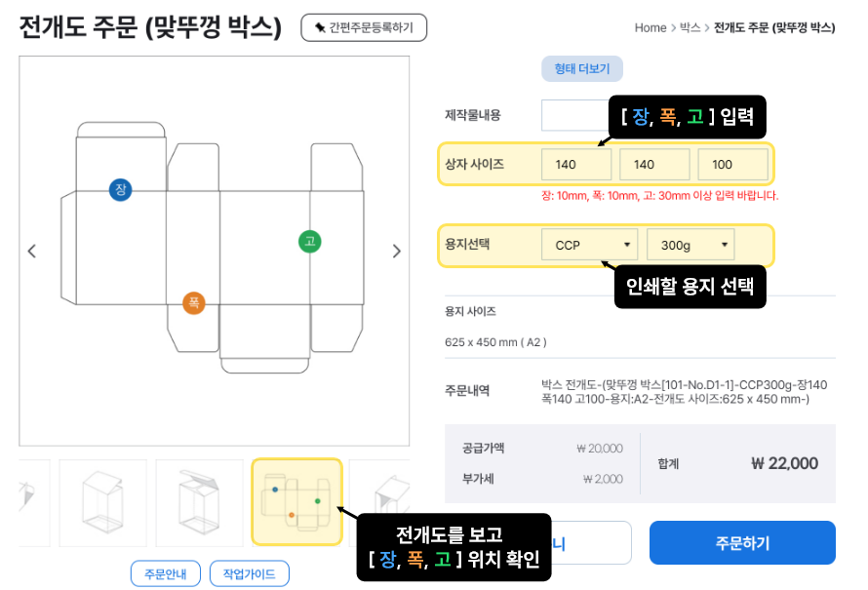Show previous image with left arrow
Screen dimensions: 868x590
[x=32, y=252]
